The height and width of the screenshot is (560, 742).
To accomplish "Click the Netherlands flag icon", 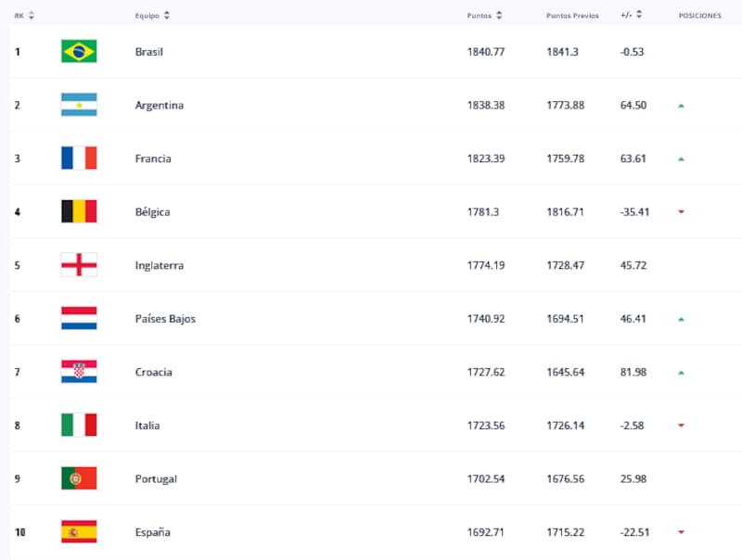I will click(79, 319).
